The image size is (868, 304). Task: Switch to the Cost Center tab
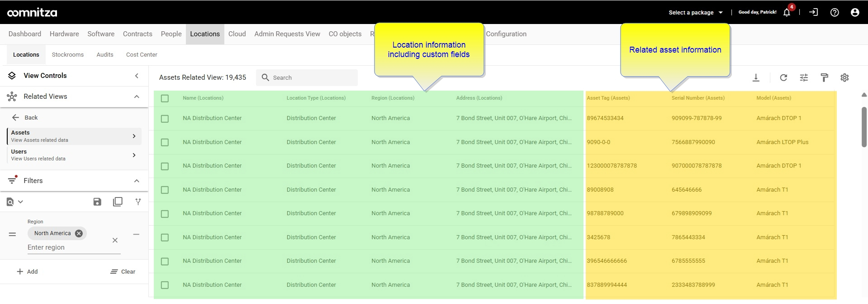[x=142, y=55]
